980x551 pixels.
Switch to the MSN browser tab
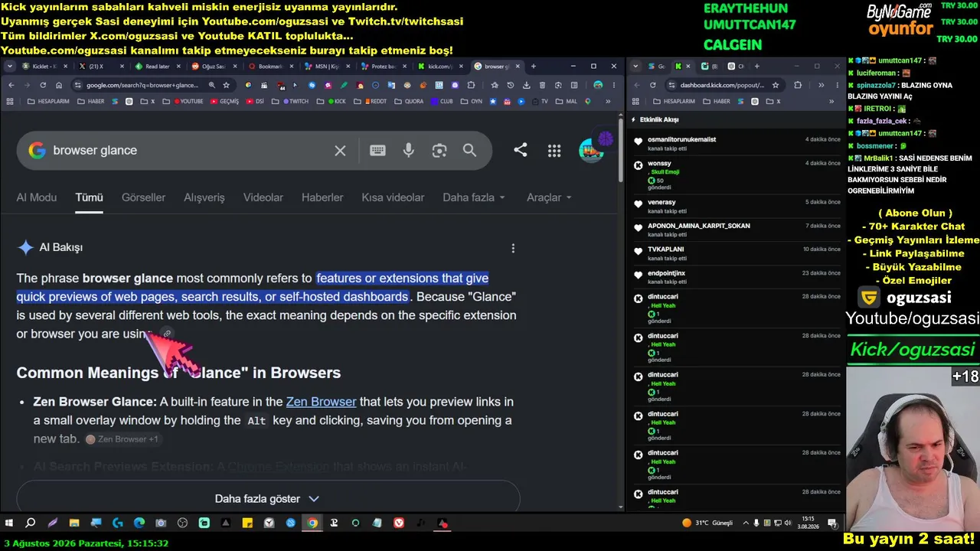(326, 67)
